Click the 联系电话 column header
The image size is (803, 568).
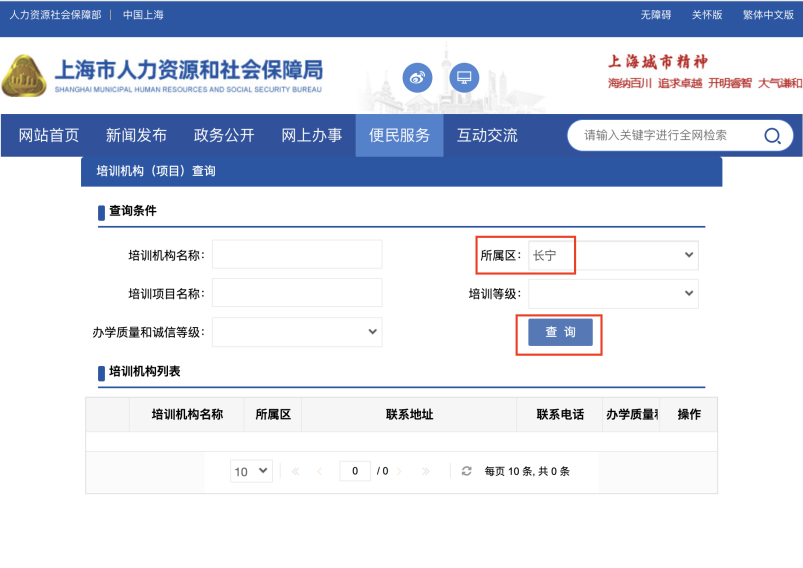tap(560, 414)
